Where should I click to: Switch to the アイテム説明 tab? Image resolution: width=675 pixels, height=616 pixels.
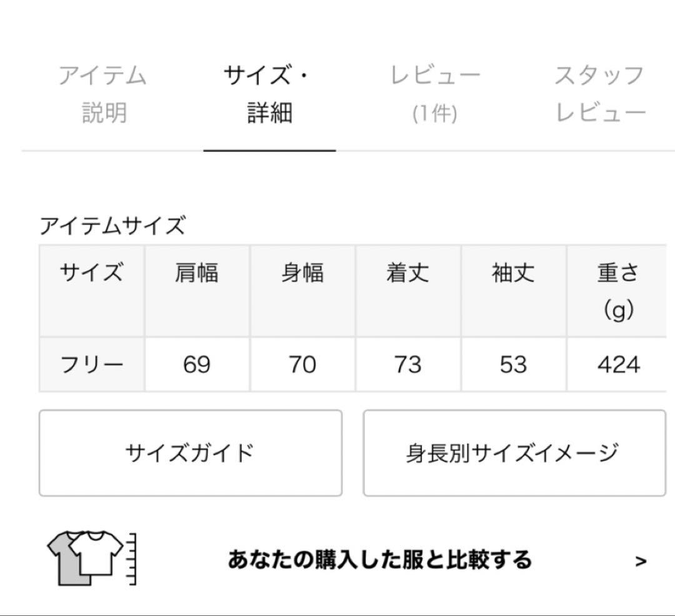[x=103, y=94]
